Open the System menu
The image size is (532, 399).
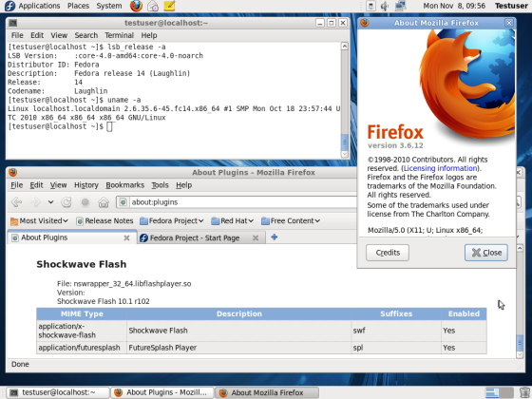tap(109, 6)
